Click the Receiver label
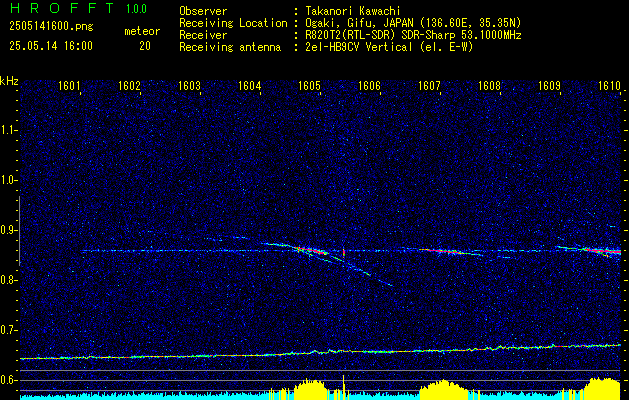This screenshot has width=629, height=400. (x=203, y=35)
